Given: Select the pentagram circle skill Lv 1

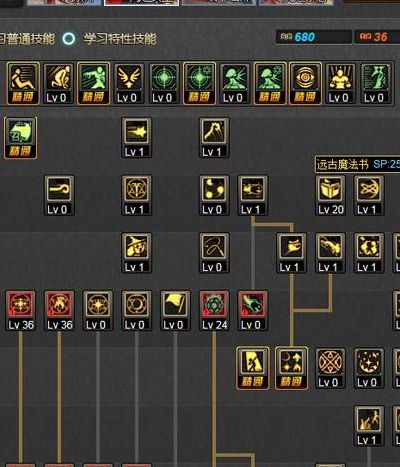Looking at the screenshot, I should [136, 195].
